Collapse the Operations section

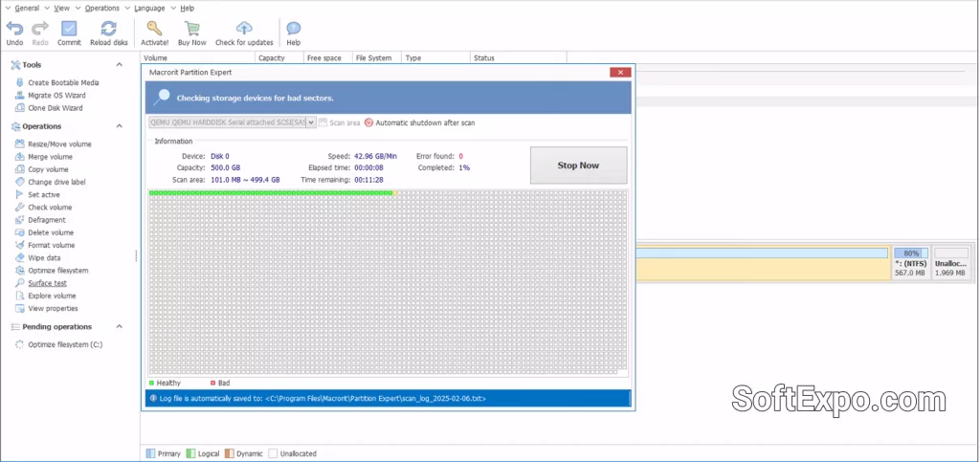[120, 126]
